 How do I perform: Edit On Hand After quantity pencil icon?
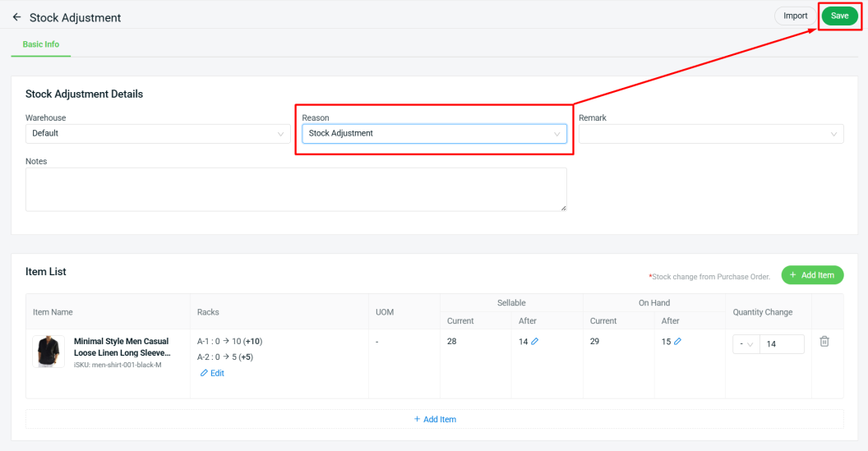point(677,342)
